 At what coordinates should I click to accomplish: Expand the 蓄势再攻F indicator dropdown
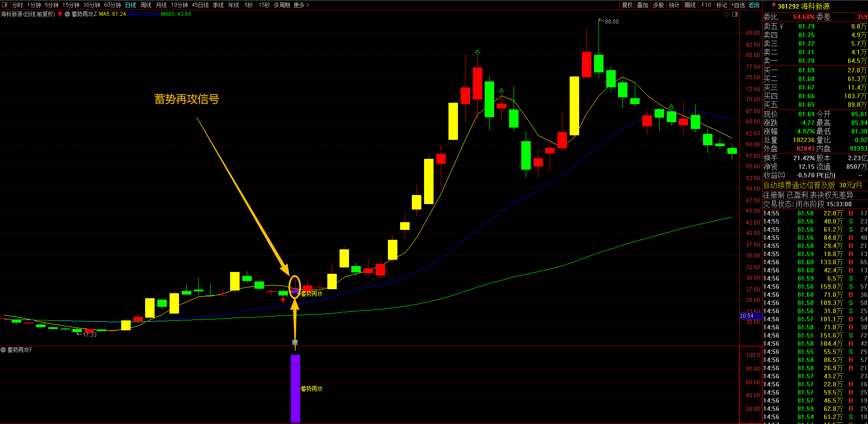[x=3, y=350]
